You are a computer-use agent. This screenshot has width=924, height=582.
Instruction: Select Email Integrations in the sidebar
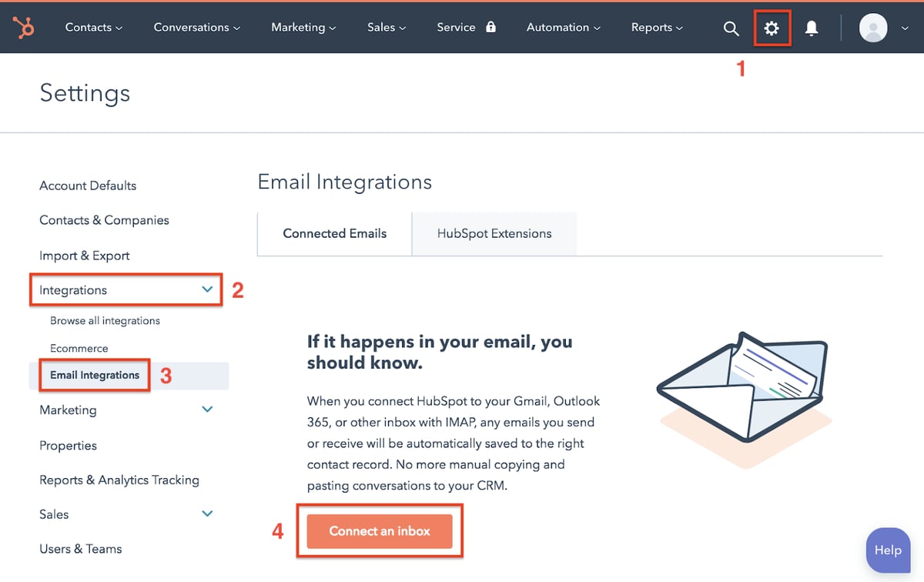click(x=94, y=375)
